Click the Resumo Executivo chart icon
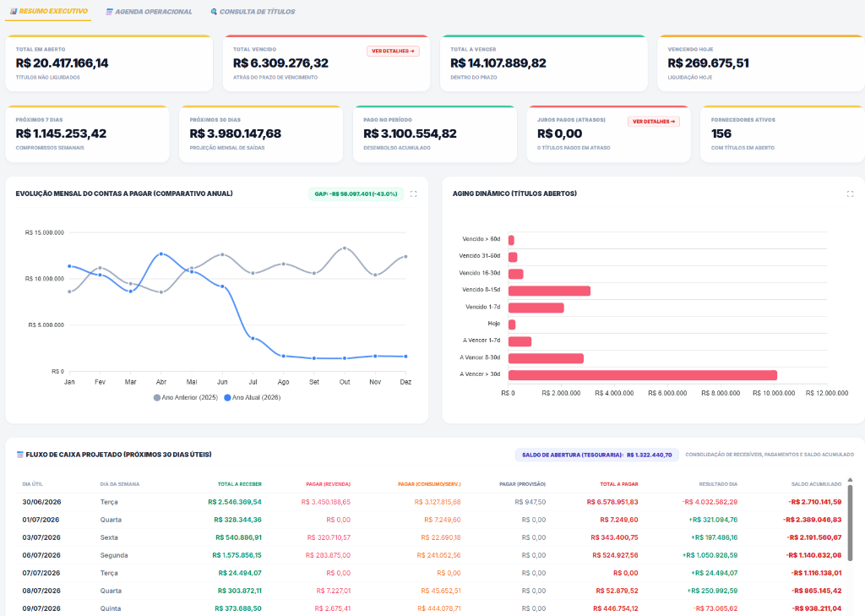The image size is (865, 616). (x=14, y=11)
